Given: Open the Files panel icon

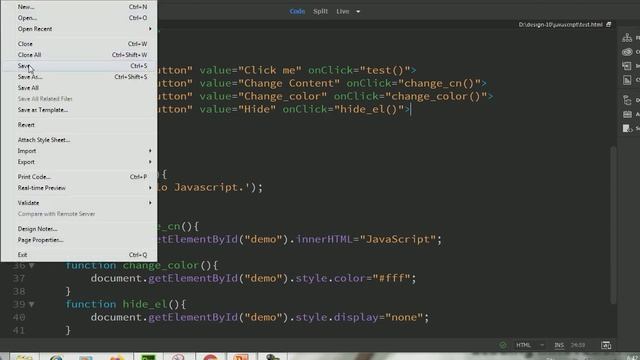Looking at the screenshot, I should coord(627,38).
